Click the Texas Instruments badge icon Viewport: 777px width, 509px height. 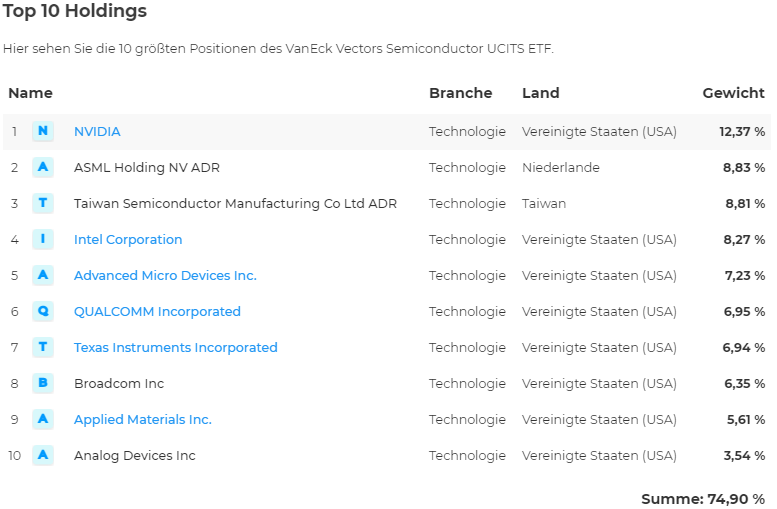click(43, 347)
